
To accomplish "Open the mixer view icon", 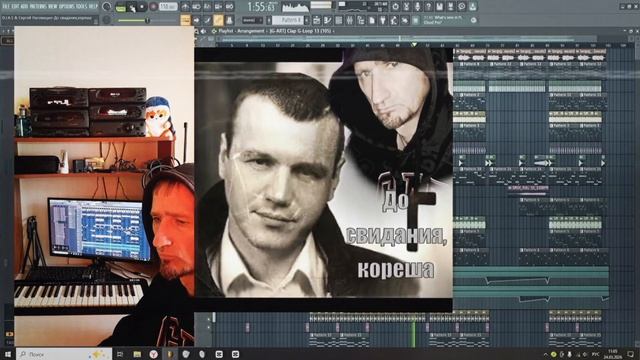I will [350, 20].
